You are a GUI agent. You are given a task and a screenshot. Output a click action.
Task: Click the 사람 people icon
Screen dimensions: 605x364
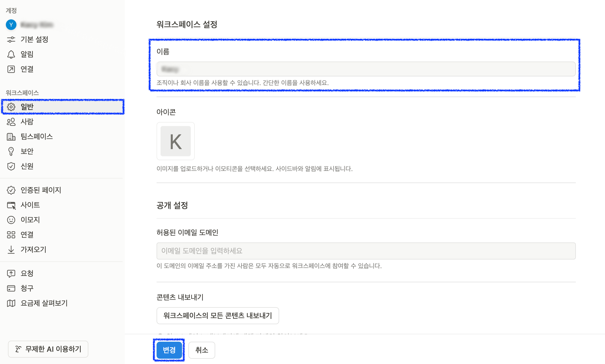tap(11, 122)
